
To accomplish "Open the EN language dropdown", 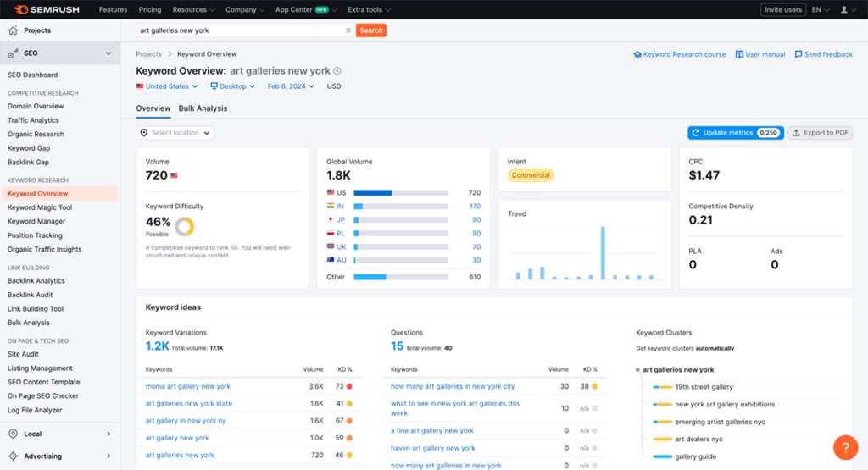I will [x=821, y=10].
